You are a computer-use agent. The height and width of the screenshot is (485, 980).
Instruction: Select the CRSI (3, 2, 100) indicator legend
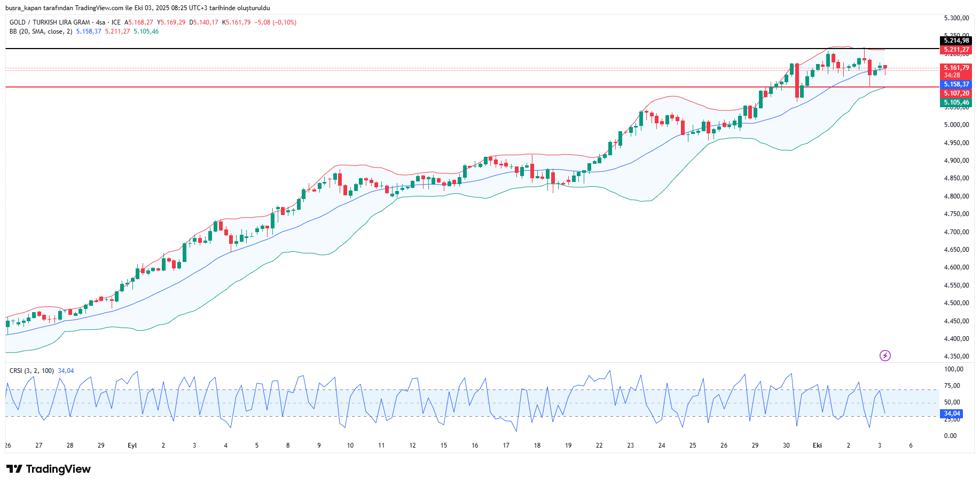[x=32, y=371]
